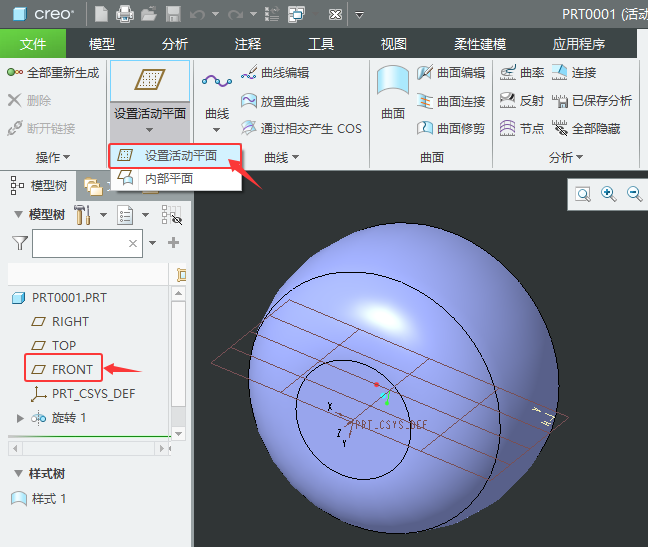Click the Windows switcher icon
The image size is (648, 547).
(296, 14)
